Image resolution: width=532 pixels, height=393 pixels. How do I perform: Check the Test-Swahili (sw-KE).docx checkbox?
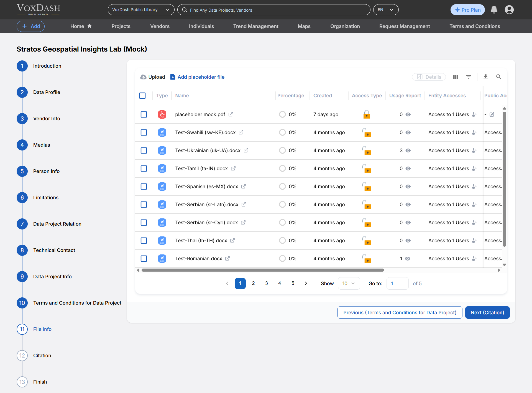[x=144, y=132]
